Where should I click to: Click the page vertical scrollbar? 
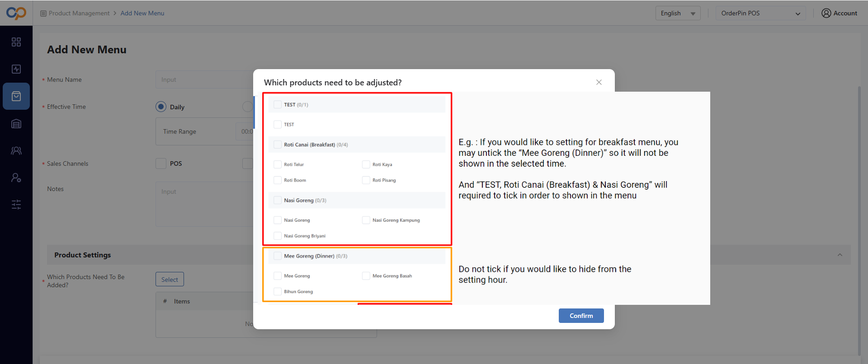click(x=859, y=220)
